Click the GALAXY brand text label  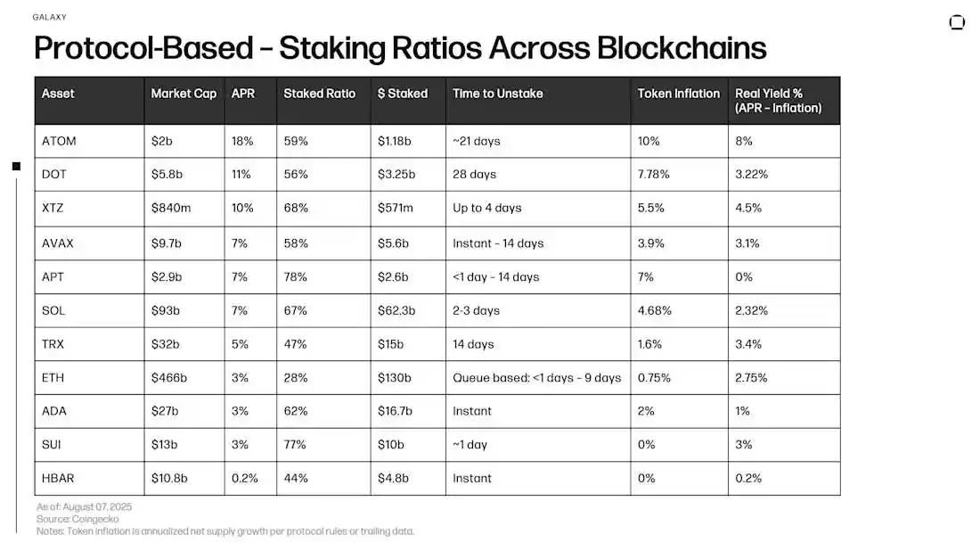click(x=49, y=17)
